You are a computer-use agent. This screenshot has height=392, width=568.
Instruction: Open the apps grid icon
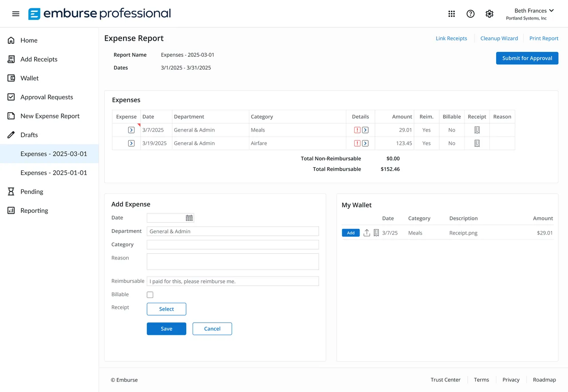[x=452, y=14]
